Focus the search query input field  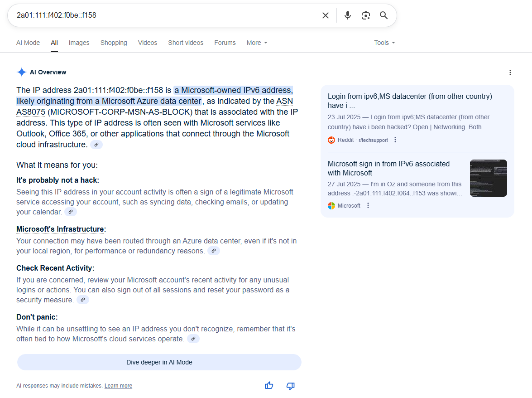click(x=166, y=15)
